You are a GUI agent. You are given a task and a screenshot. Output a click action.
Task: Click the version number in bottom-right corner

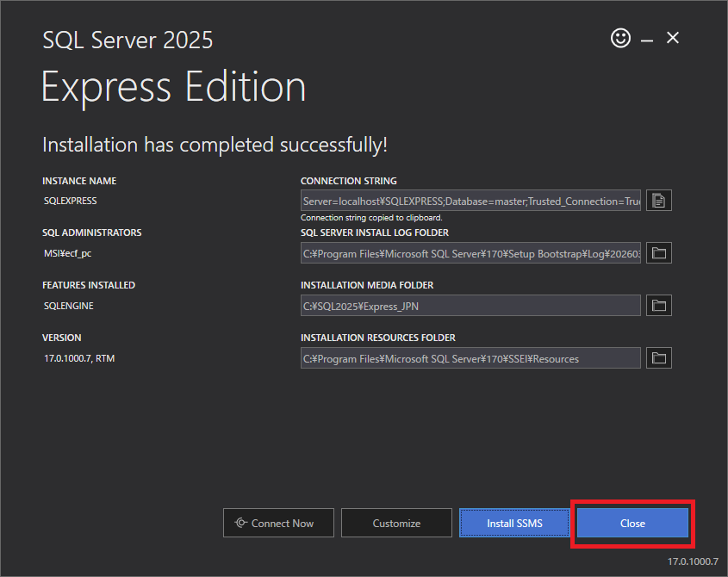point(693,561)
